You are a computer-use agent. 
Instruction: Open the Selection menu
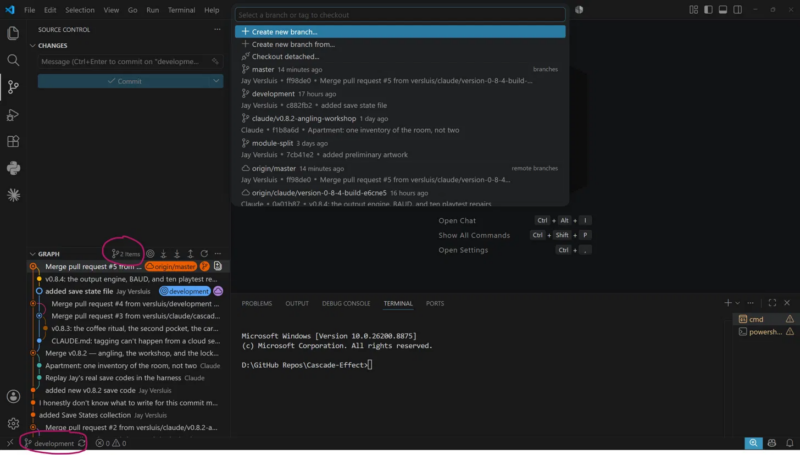(80, 10)
